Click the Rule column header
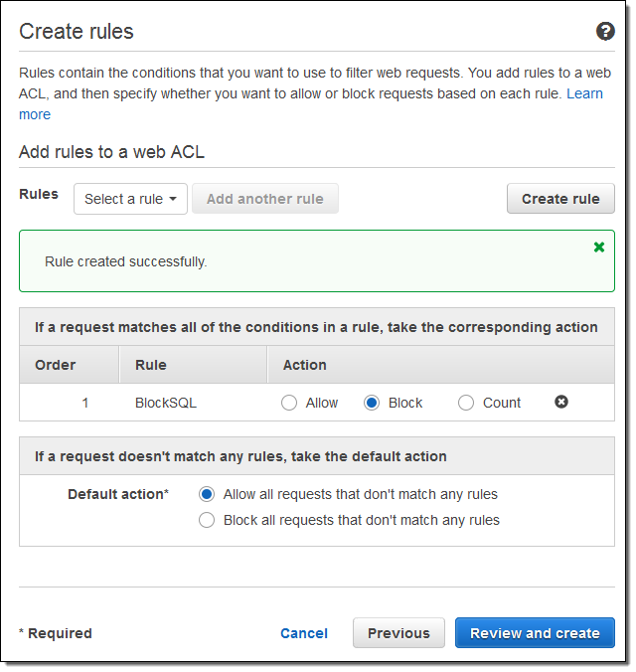636x672 pixels. click(x=151, y=365)
